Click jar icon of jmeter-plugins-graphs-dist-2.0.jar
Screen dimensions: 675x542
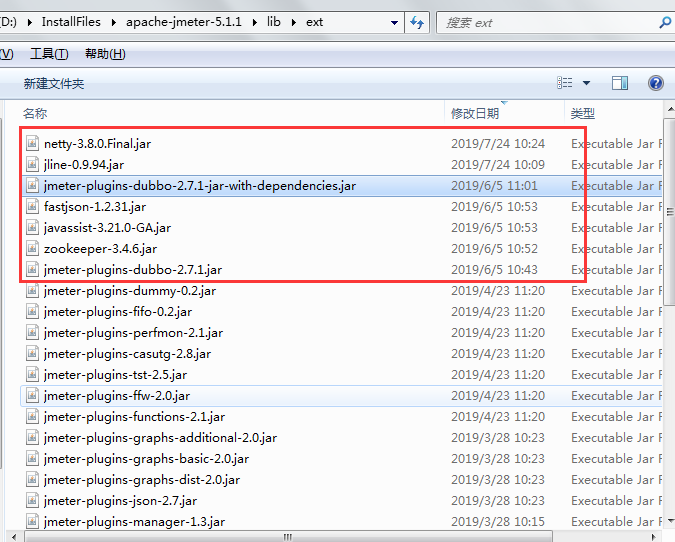coord(32,479)
